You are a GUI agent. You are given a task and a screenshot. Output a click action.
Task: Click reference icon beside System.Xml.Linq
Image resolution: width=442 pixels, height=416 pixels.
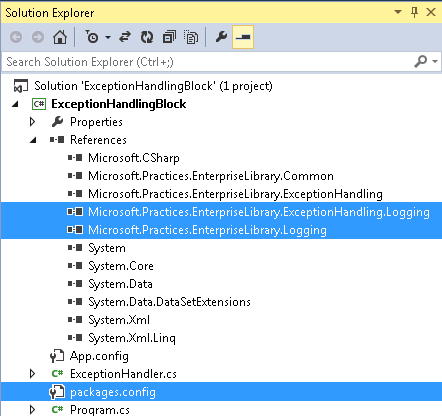coord(75,338)
